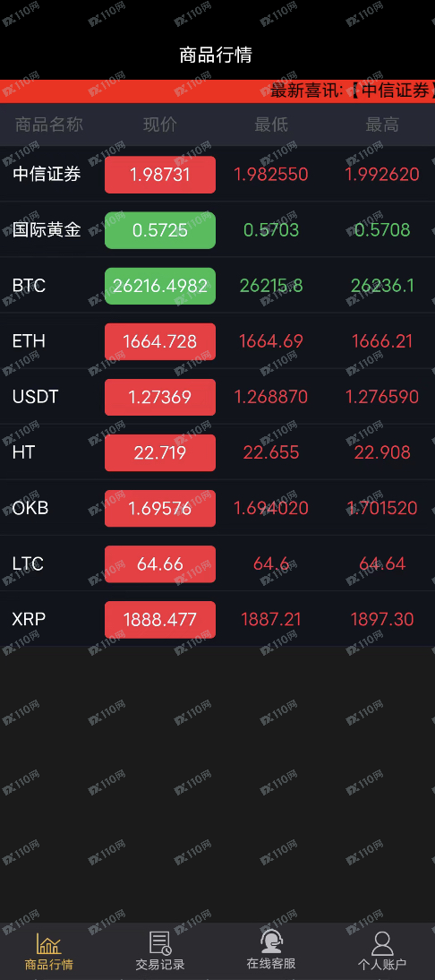Tap the ETH price button 1664.728
The image size is (435, 980).
pyautogui.click(x=160, y=341)
